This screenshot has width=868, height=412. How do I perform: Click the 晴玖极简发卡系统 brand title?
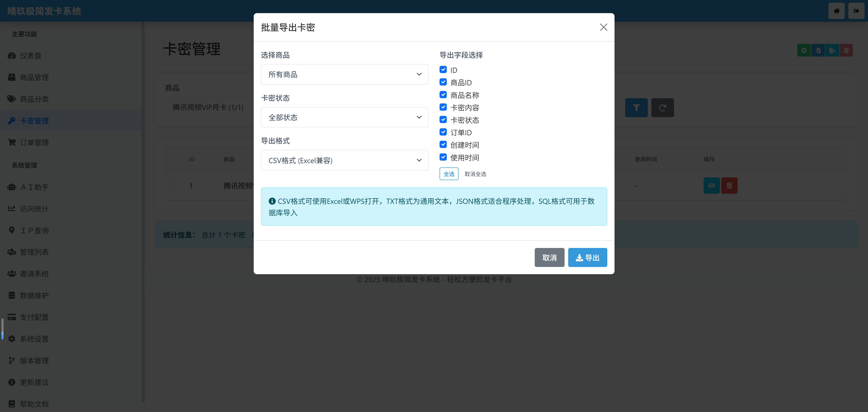tap(44, 11)
